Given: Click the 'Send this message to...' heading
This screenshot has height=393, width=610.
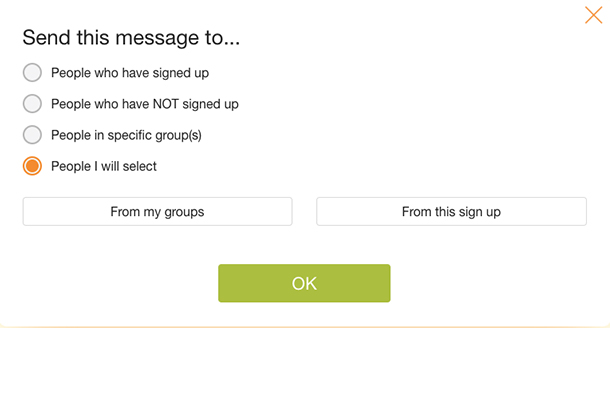Looking at the screenshot, I should click(131, 38).
